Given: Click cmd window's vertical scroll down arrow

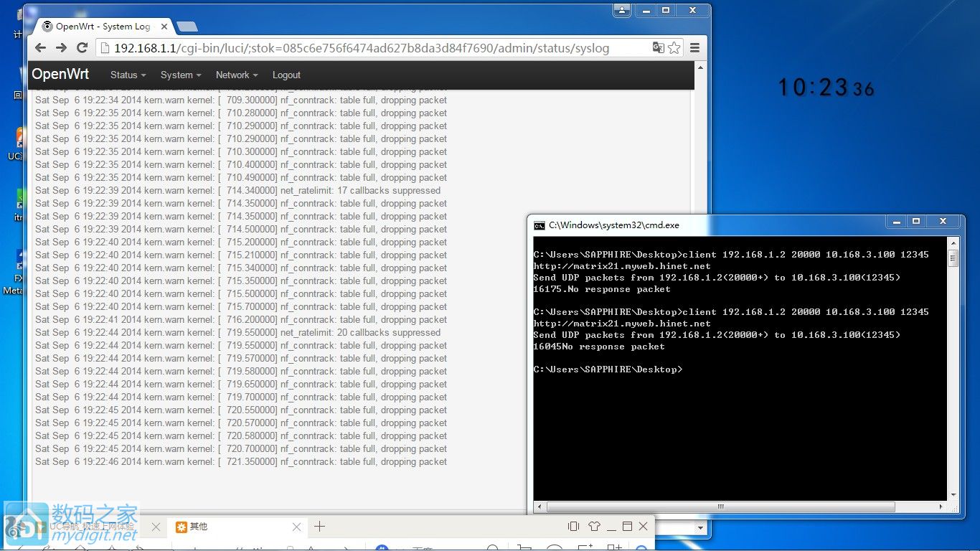Looking at the screenshot, I should [953, 494].
